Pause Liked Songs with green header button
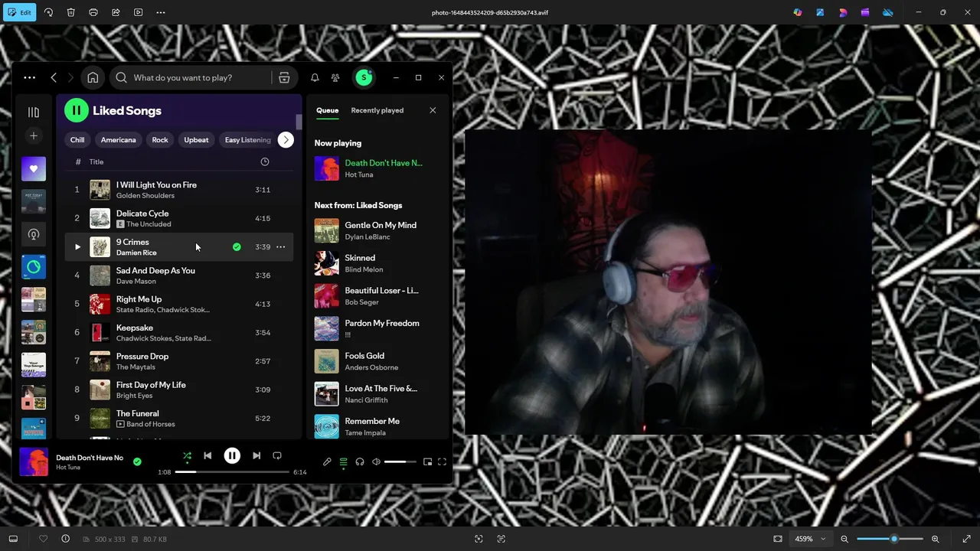This screenshot has height=551, width=980. (76, 110)
